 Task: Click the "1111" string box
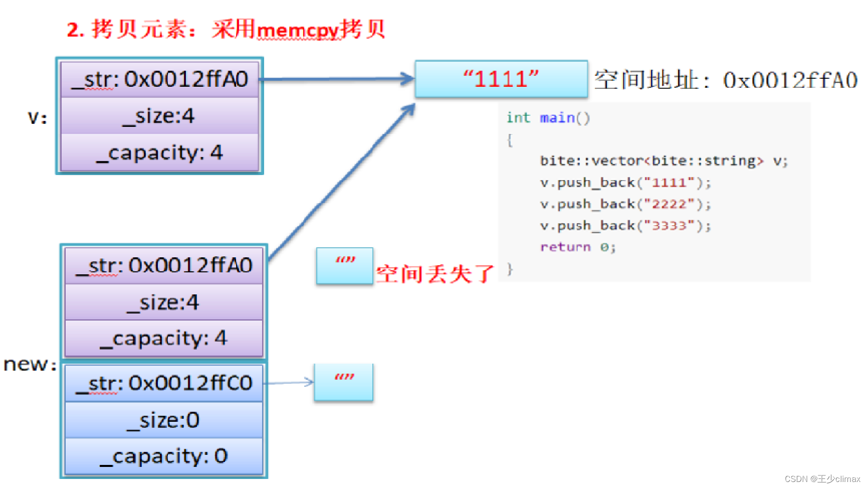click(501, 79)
